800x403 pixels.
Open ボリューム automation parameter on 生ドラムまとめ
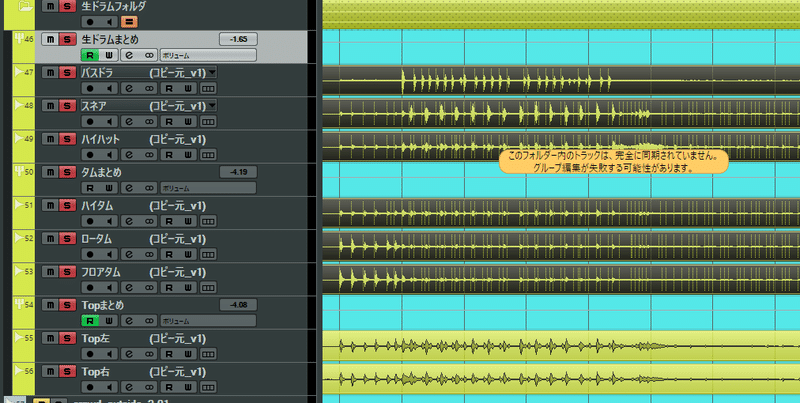click(x=208, y=55)
